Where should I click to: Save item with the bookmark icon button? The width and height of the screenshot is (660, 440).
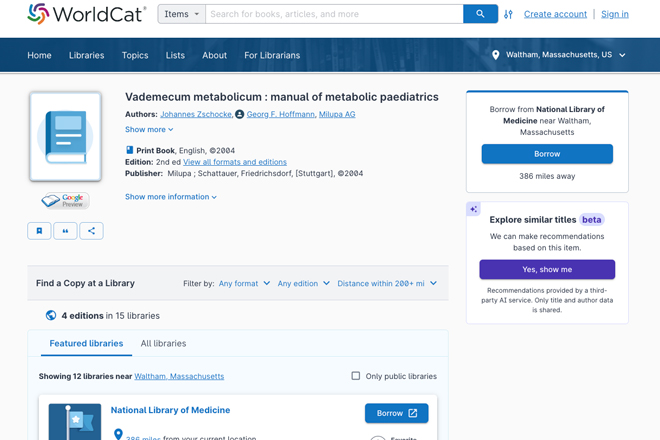(39, 231)
